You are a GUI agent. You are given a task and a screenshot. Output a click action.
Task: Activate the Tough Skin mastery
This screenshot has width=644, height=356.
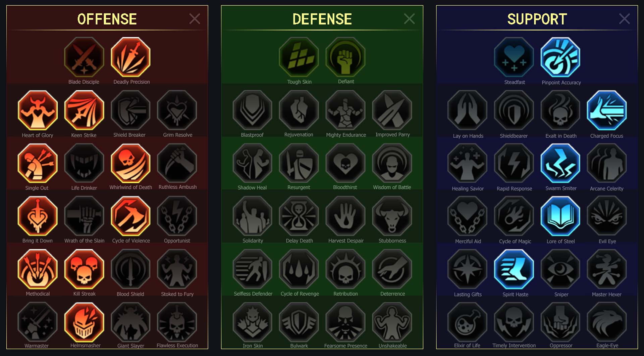tap(299, 57)
